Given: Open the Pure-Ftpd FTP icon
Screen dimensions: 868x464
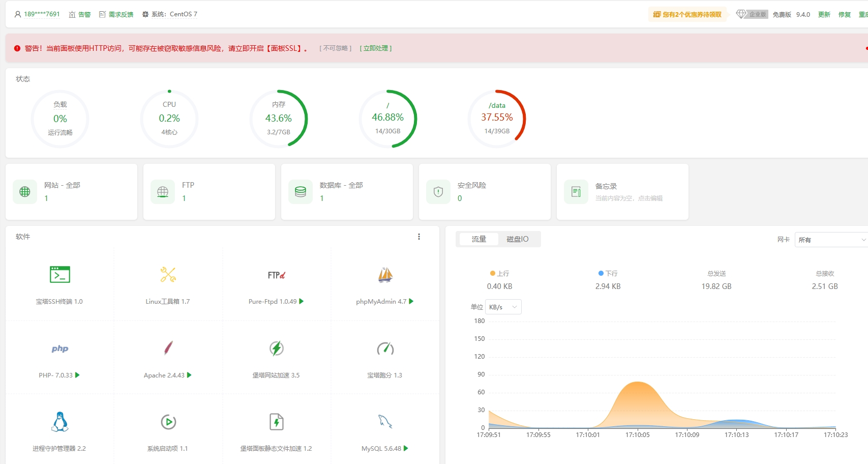Looking at the screenshot, I should [277, 275].
